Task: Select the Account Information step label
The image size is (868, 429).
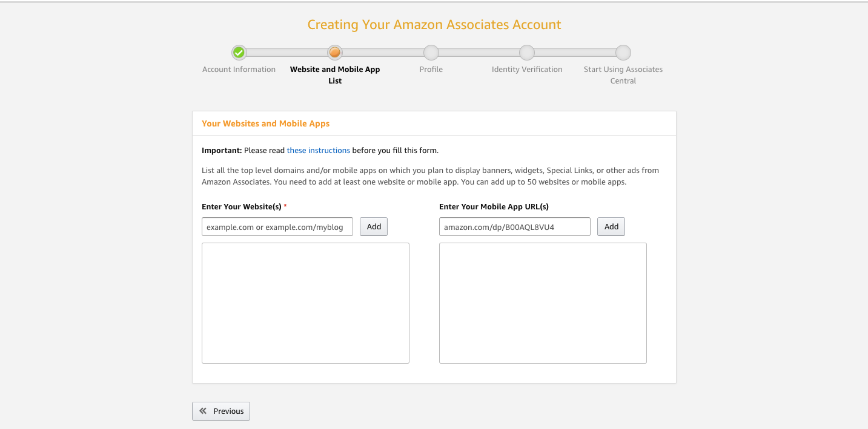Action: (x=239, y=70)
